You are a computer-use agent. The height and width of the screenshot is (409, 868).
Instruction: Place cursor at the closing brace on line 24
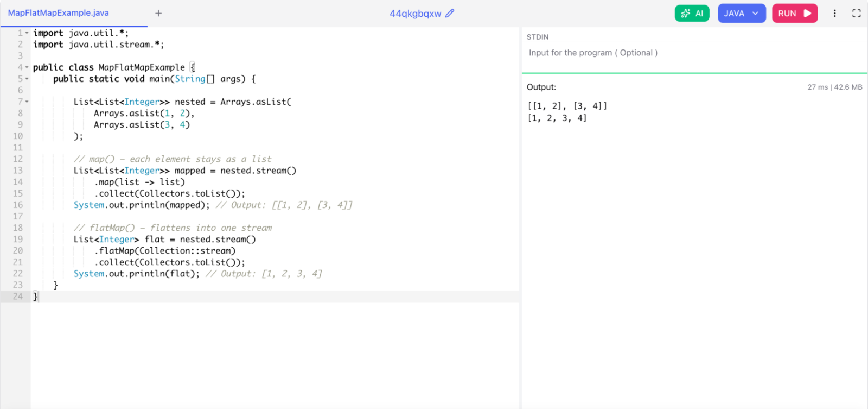[x=36, y=297]
